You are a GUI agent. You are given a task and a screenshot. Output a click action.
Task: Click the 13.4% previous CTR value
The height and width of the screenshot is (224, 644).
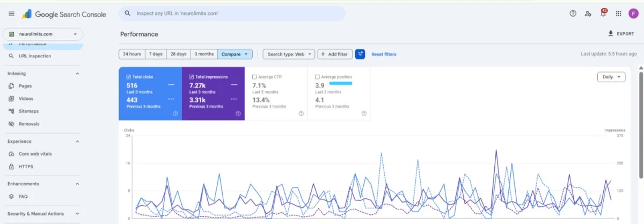[x=261, y=100]
